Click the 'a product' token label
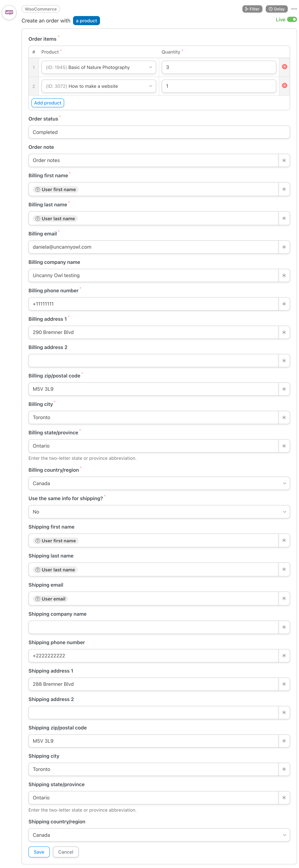 click(86, 21)
